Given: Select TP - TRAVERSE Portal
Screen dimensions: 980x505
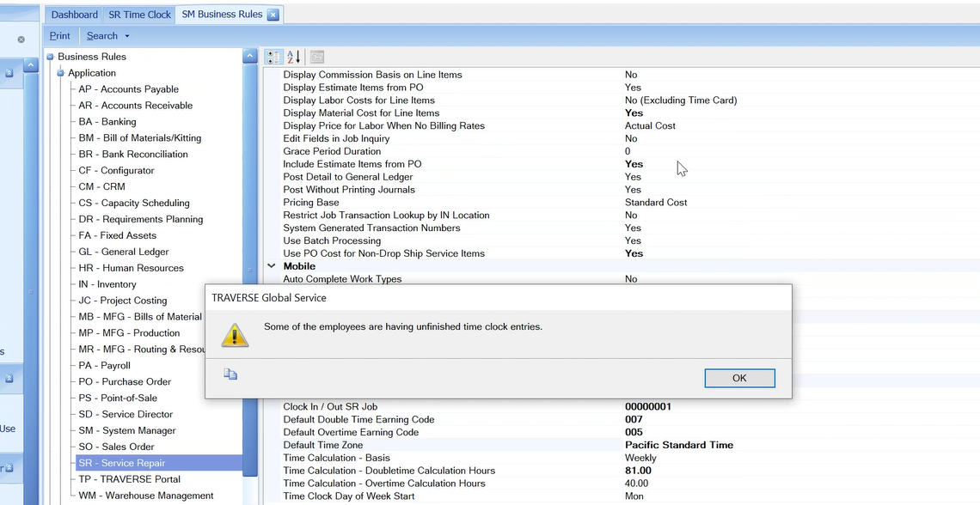Looking at the screenshot, I should [129, 478].
